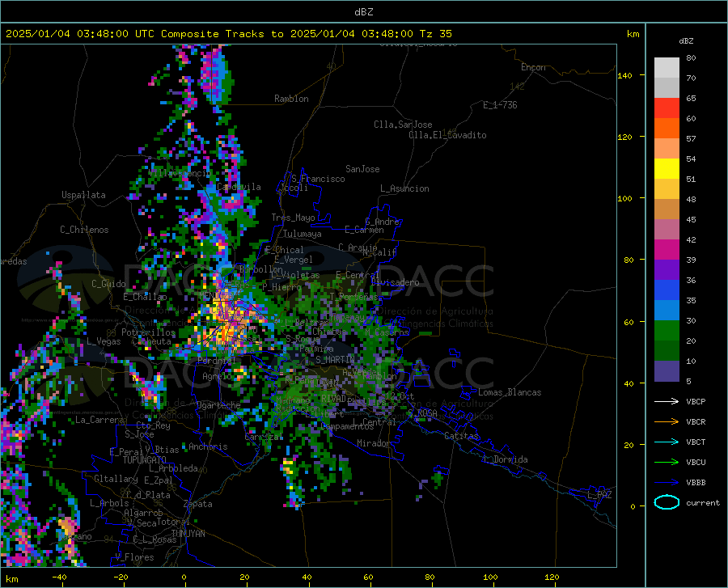
Task: Click the 'Tres_Mayo' place label
Action: click(x=293, y=218)
